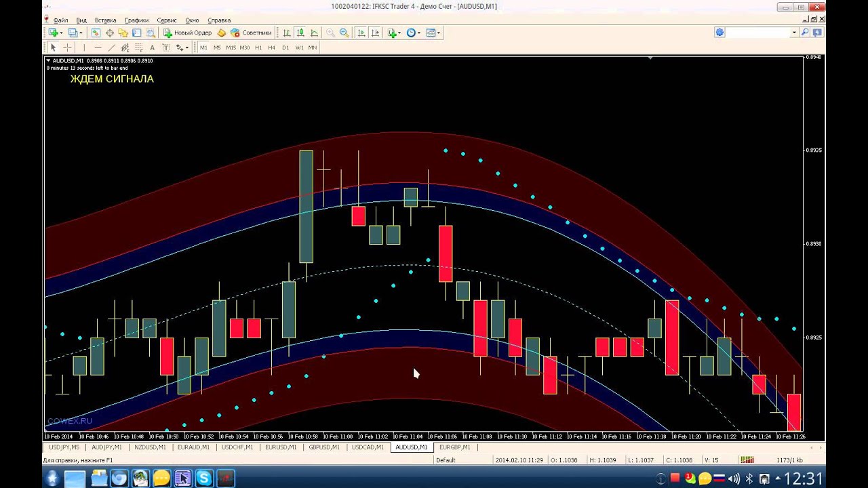Switch to AUDJPY,M1 chart tab
The height and width of the screenshot is (488, 868).
[x=106, y=447]
